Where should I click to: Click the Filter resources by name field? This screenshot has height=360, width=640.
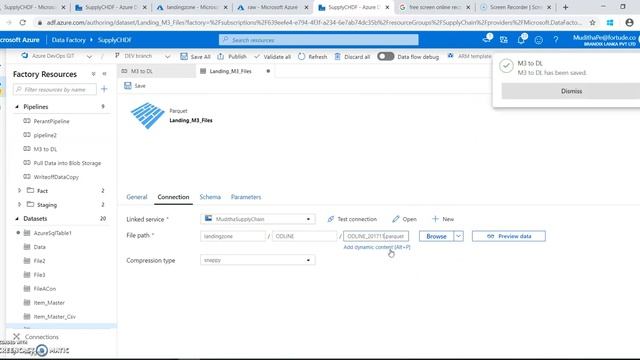(55, 89)
